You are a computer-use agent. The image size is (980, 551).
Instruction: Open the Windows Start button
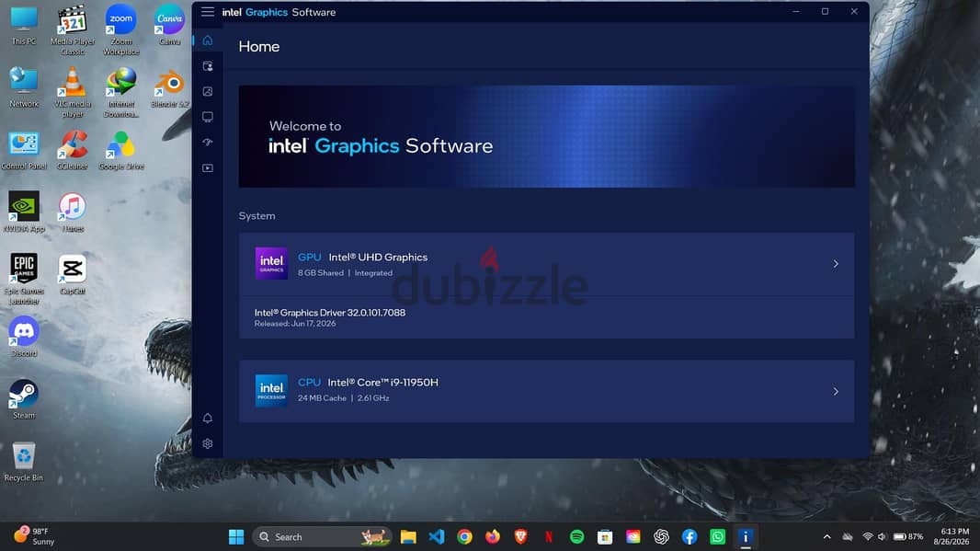click(236, 536)
